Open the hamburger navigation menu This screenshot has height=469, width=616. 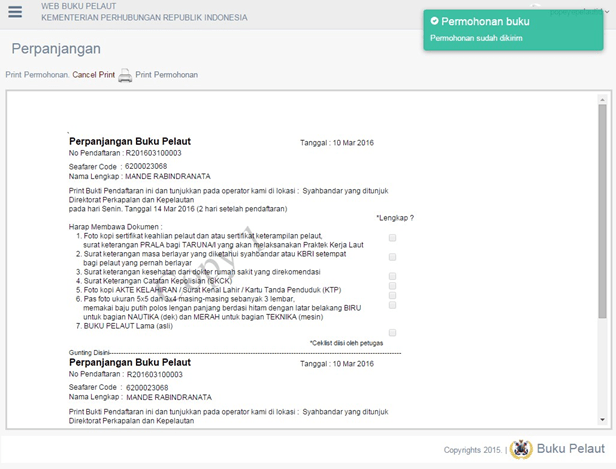pos(15,12)
